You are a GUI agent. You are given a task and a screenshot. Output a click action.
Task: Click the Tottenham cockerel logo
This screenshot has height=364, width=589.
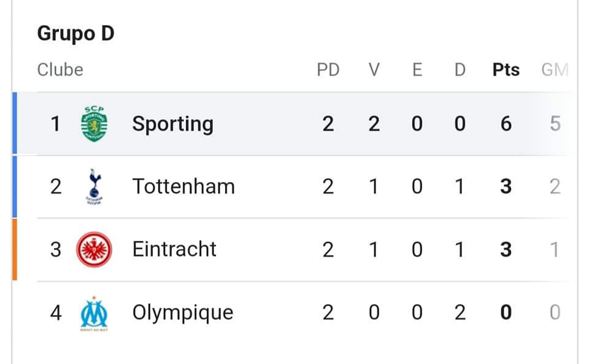click(x=94, y=186)
